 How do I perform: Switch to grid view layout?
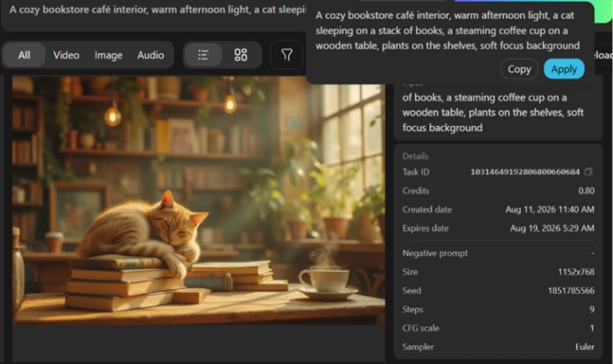coord(241,55)
